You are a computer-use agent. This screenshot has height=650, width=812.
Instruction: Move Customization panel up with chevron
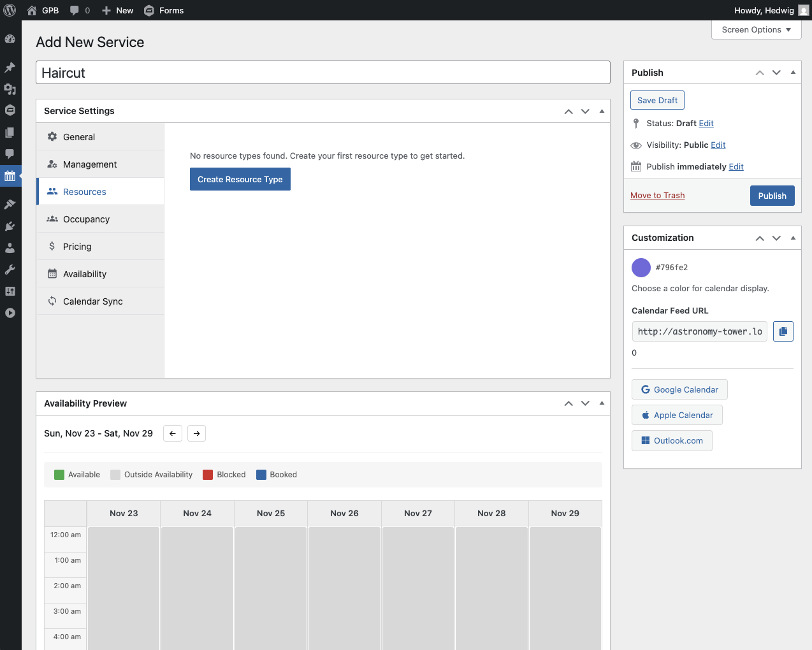tap(760, 238)
